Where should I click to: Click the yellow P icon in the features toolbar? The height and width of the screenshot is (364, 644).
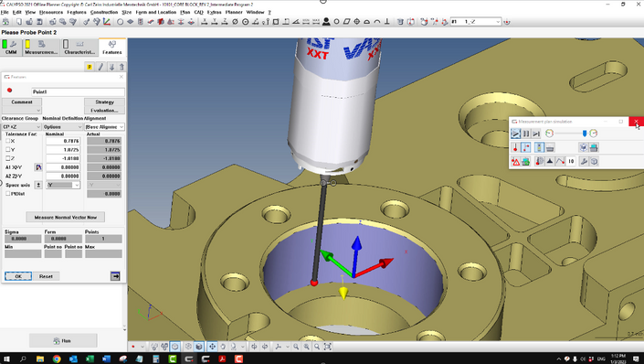point(90,67)
